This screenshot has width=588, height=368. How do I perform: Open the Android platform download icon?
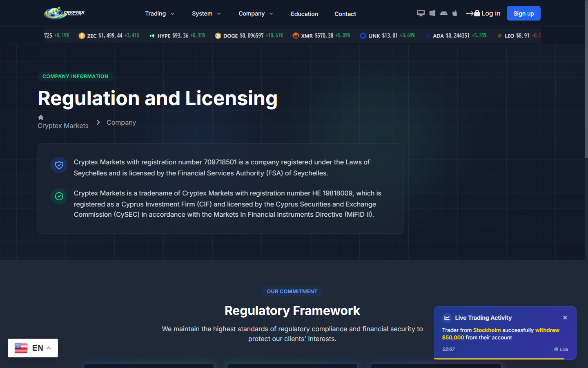443,13
